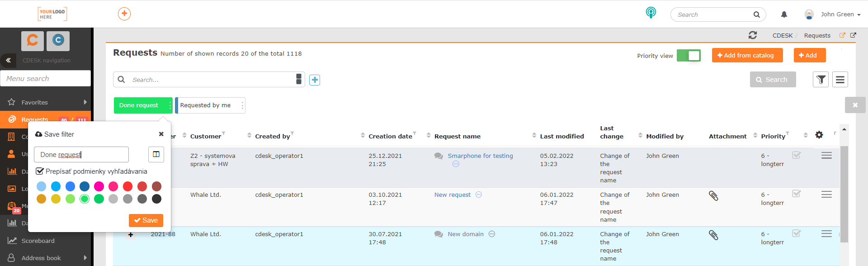The width and height of the screenshot is (868, 266).
Task: Open Smarphone for testing request
Action: pyautogui.click(x=480, y=156)
